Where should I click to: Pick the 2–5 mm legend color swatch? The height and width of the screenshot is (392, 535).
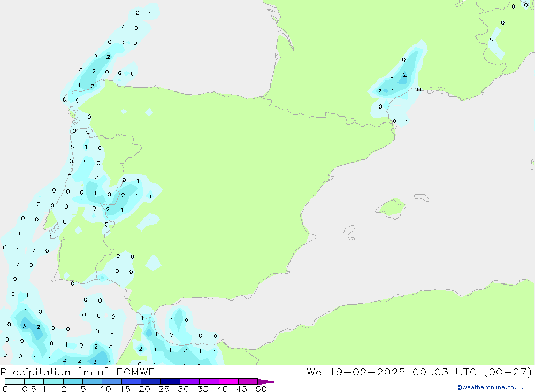(73, 381)
